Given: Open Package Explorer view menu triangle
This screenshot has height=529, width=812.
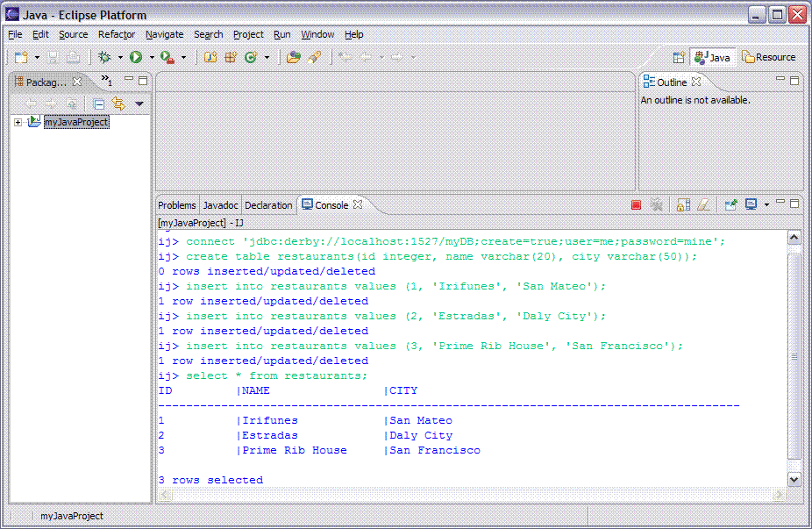Looking at the screenshot, I should pos(139,104).
